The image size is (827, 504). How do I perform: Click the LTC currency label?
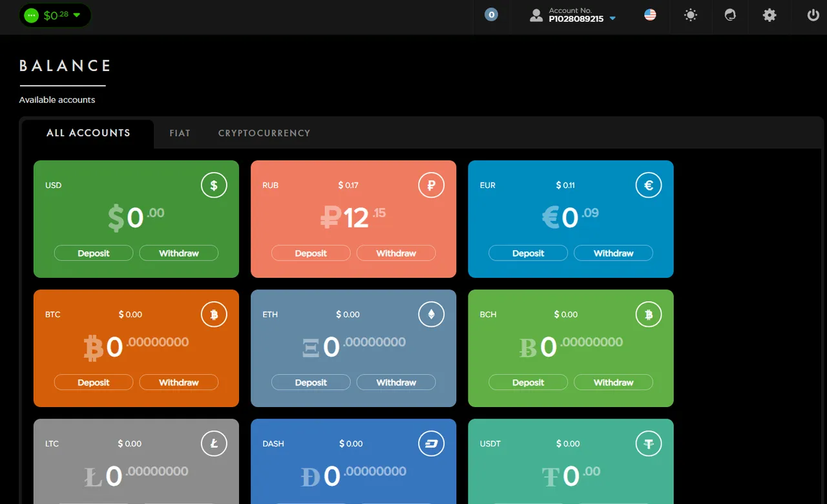pyautogui.click(x=52, y=444)
